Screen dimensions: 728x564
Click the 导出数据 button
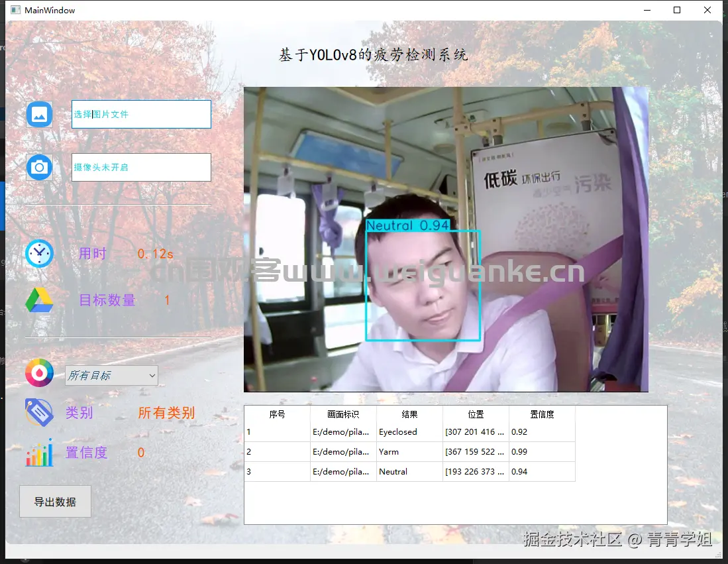pos(55,502)
